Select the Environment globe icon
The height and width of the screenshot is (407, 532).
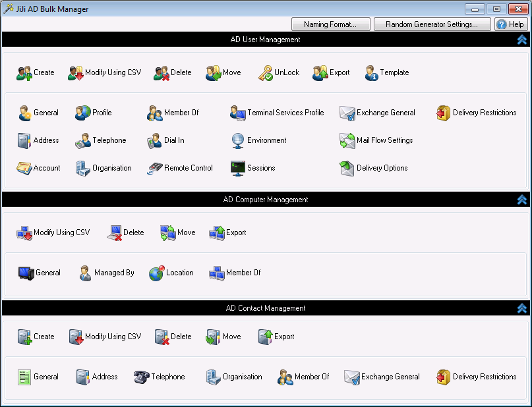point(238,141)
